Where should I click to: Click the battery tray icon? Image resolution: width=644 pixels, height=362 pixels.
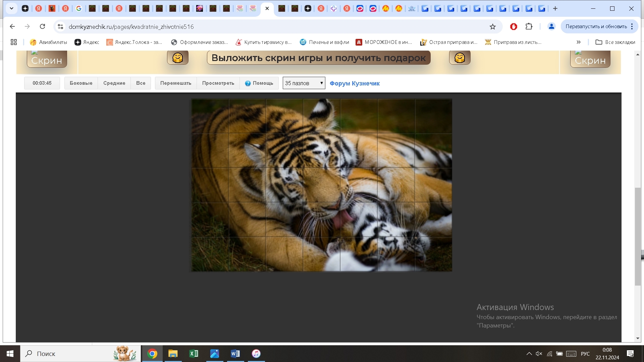click(559, 354)
